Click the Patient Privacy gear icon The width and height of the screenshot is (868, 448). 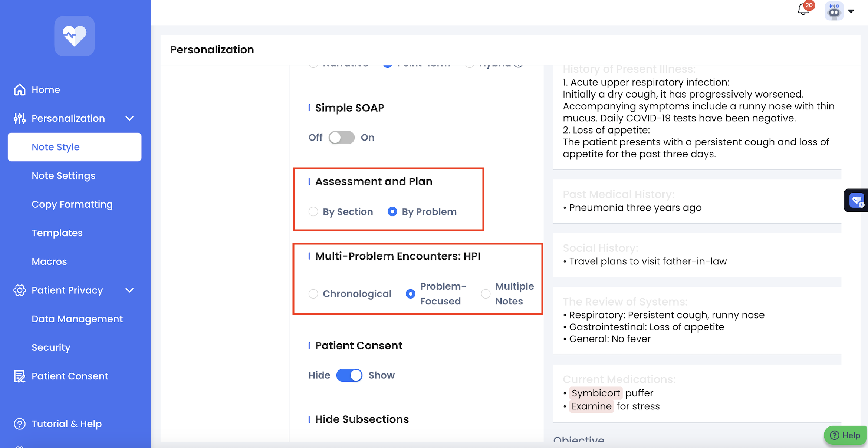[19, 290]
